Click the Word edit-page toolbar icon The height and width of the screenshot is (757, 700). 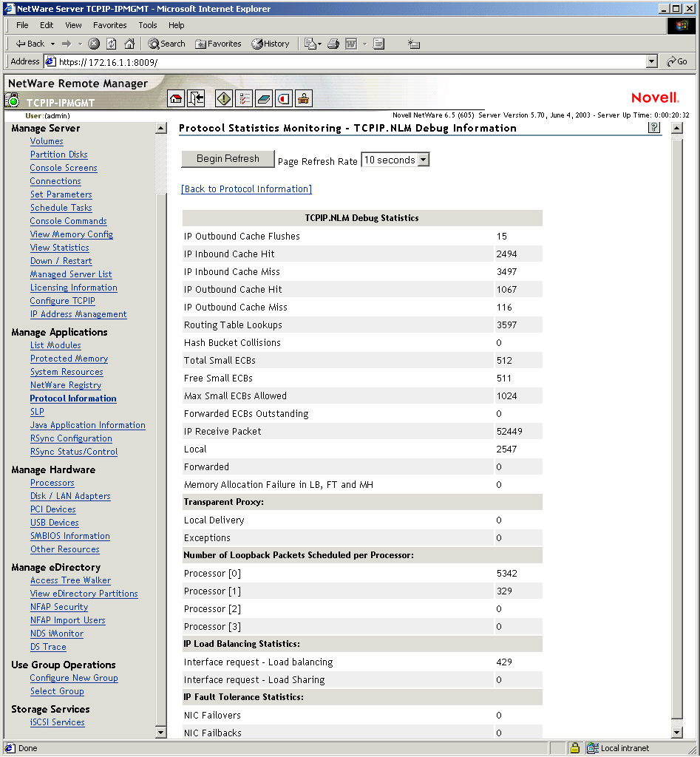[351, 44]
